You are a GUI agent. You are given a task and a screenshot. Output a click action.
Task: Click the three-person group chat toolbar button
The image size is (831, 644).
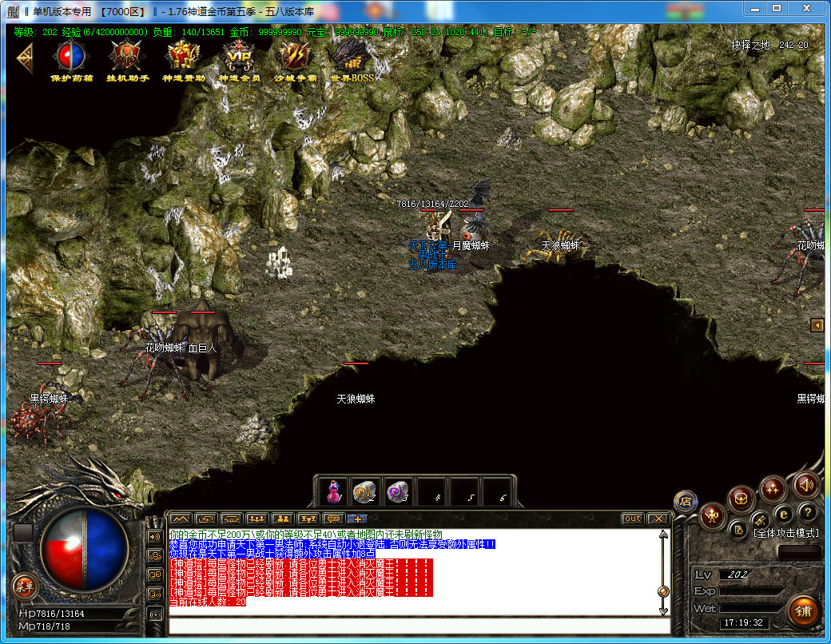[256, 519]
